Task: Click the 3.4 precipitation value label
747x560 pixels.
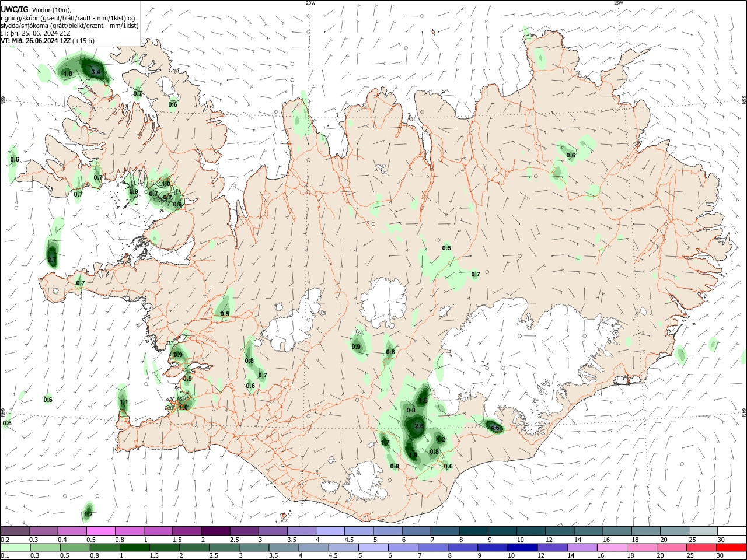Action: point(96,72)
